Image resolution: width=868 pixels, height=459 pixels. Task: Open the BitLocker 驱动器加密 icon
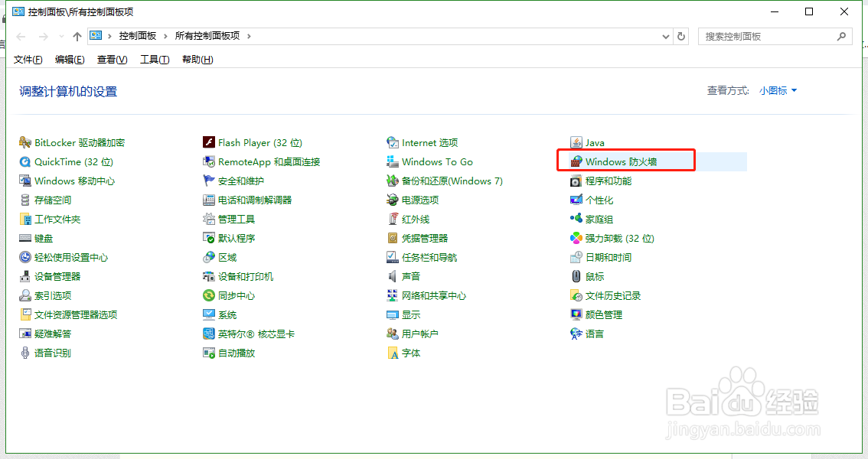(25, 143)
